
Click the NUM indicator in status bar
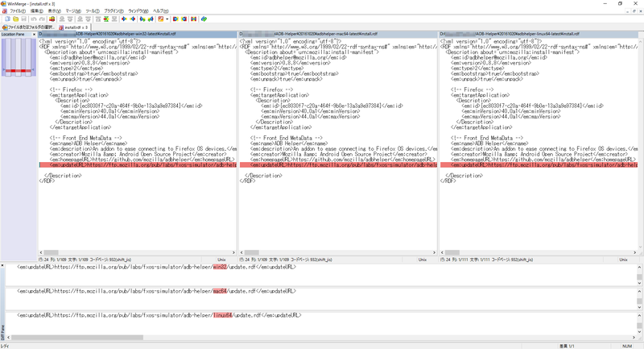click(627, 346)
